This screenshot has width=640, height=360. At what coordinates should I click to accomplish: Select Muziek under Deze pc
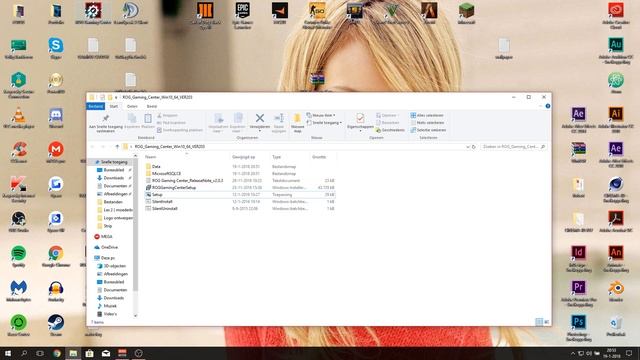click(x=107, y=306)
